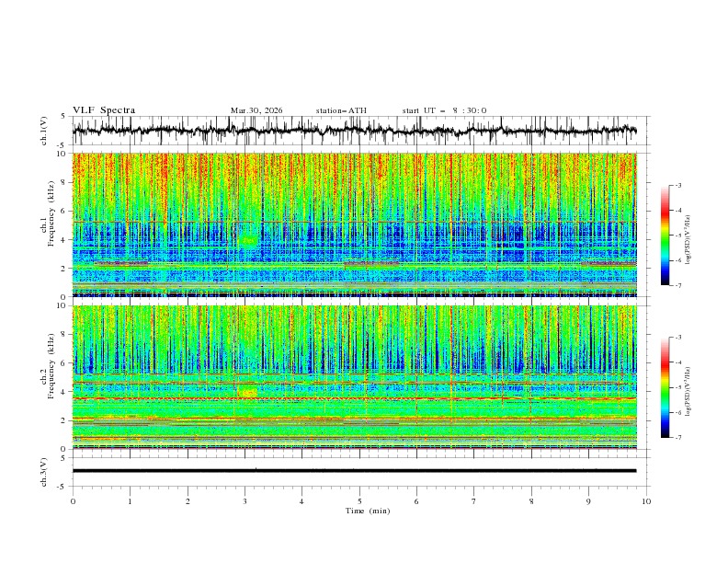Image resolution: width=728 pixels, height=563 pixels.
Task: Click time axis tick label "9"
Action: 588,501
